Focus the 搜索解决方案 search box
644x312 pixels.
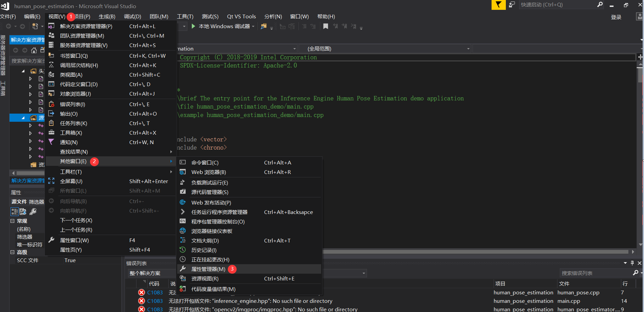[x=28, y=61]
